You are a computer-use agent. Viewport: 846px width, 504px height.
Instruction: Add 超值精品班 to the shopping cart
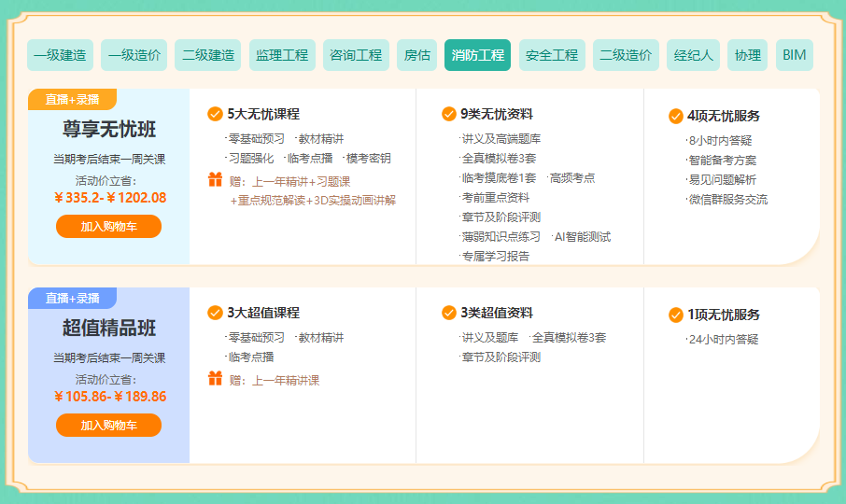[x=108, y=426]
